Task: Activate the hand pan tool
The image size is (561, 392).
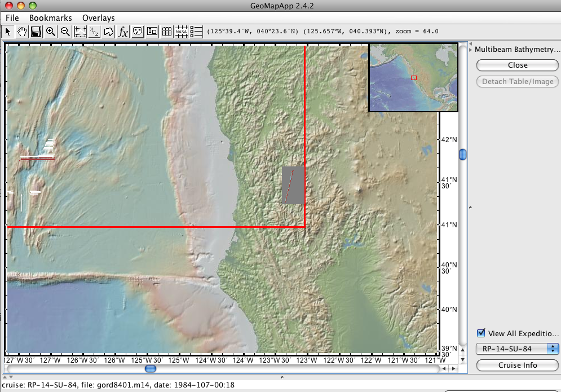Action: pos(22,32)
